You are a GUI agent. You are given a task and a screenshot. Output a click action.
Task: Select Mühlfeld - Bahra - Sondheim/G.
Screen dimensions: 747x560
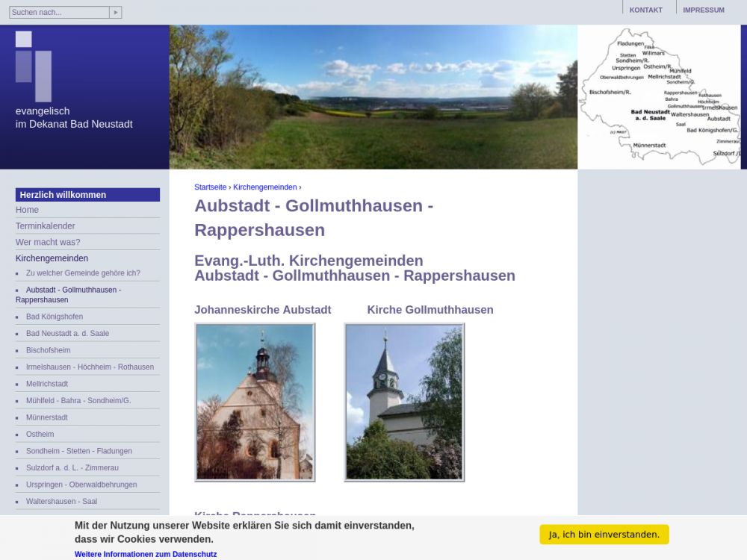78,401
